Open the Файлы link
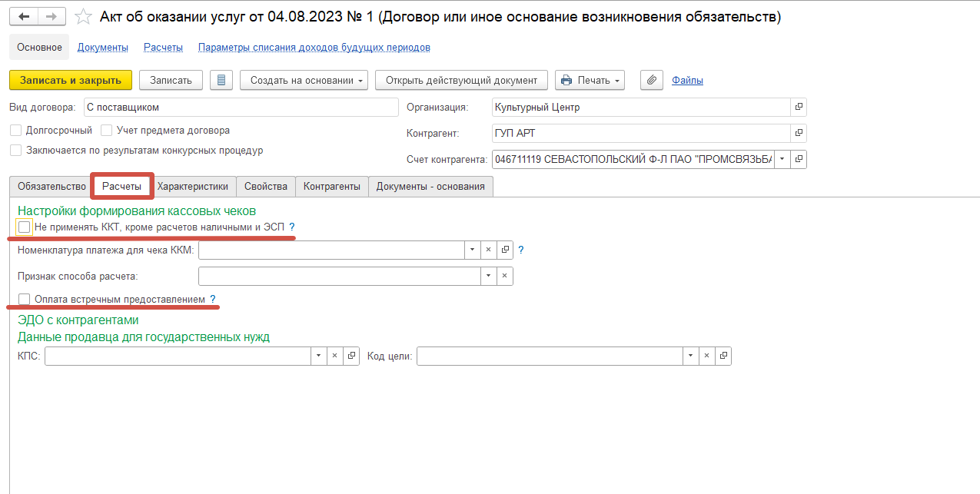 pyautogui.click(x=687, y=80)
